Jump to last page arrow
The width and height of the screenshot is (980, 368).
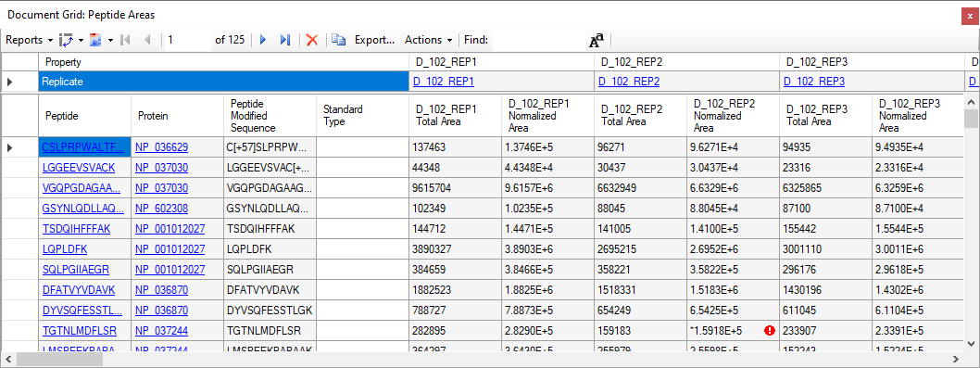[x=285, y=40]
